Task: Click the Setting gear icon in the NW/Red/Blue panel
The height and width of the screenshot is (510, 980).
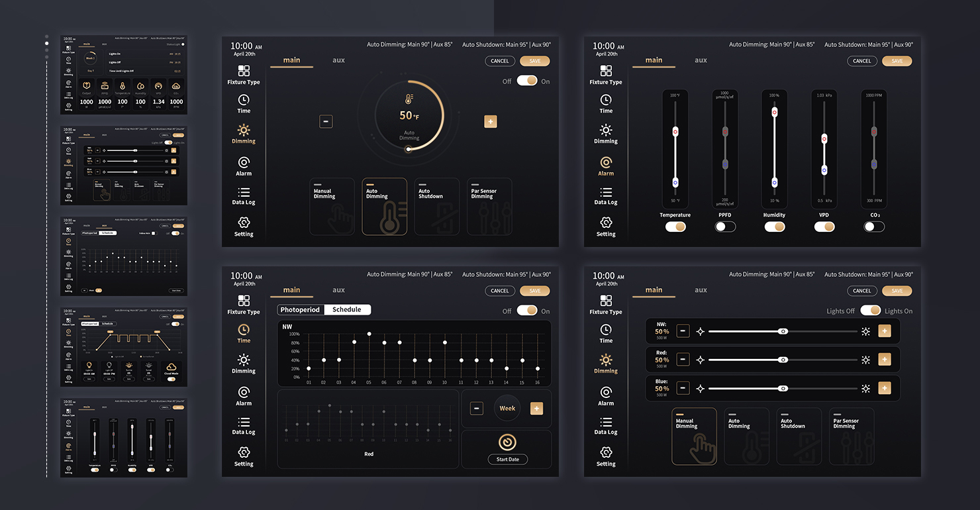Action: (x=605, y=453)
